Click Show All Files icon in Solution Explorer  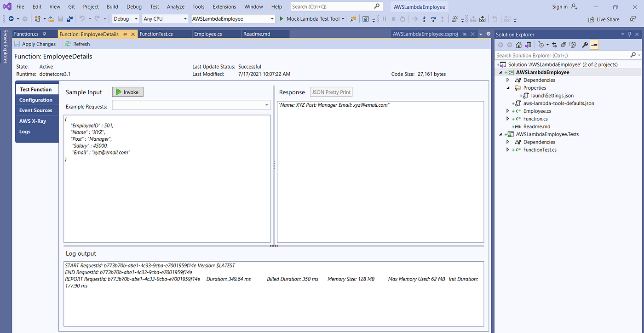(x=572, y=45)
